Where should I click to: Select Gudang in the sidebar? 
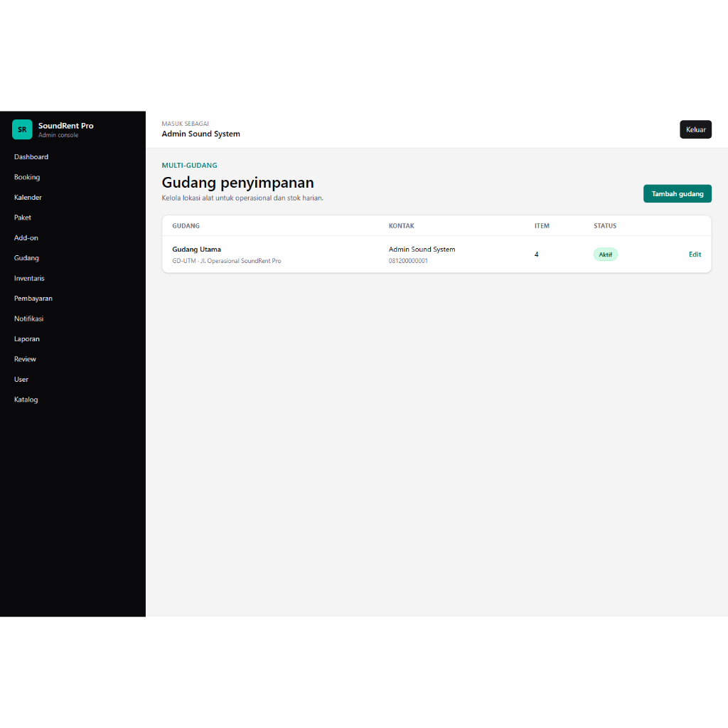click(26, 258)
